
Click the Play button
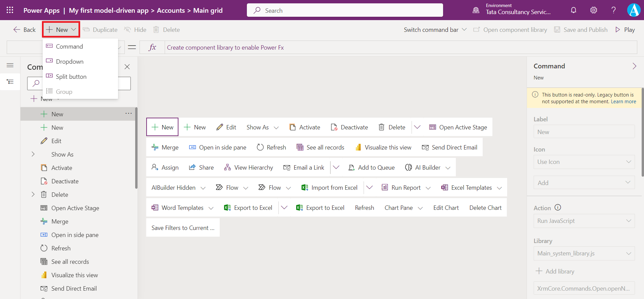click(625, 30)
